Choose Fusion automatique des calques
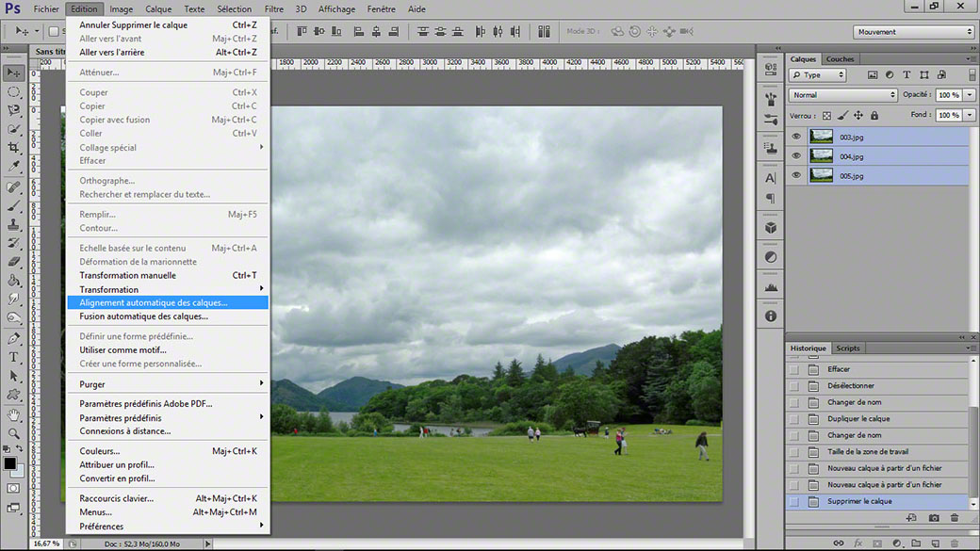 [x=168, y=316]
